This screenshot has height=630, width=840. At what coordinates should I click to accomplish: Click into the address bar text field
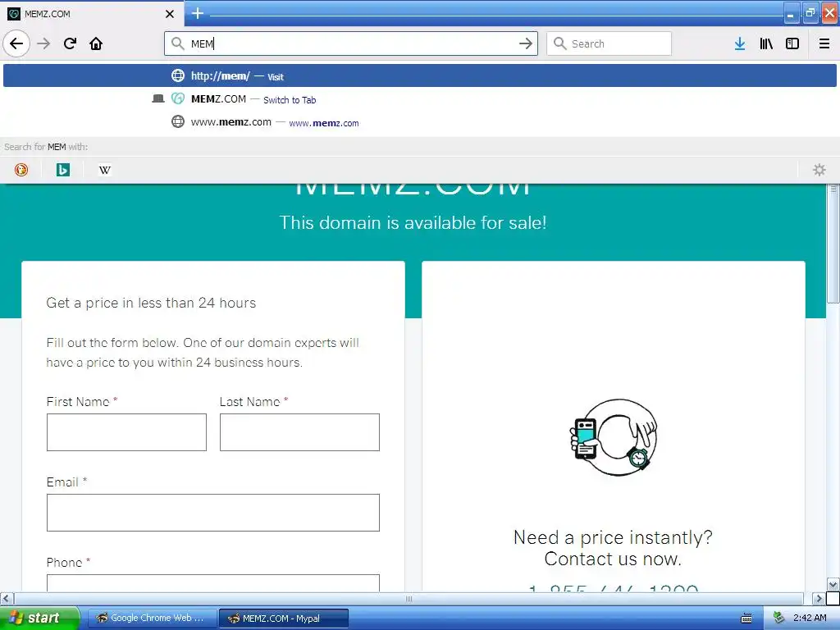[x=351, y=43]
